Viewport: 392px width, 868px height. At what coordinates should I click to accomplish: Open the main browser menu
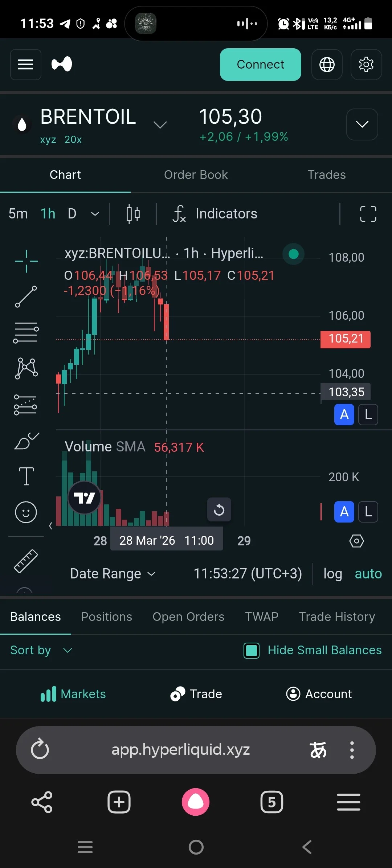click(x=348, y=802)
